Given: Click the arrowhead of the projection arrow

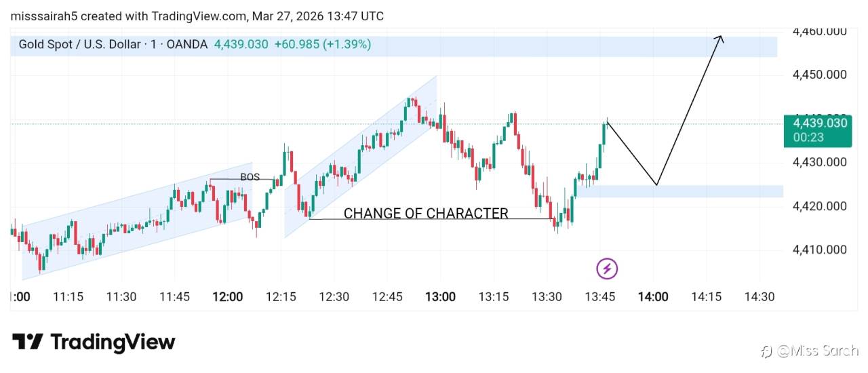Looking at the screenshot, I should (x=721, y=38).
